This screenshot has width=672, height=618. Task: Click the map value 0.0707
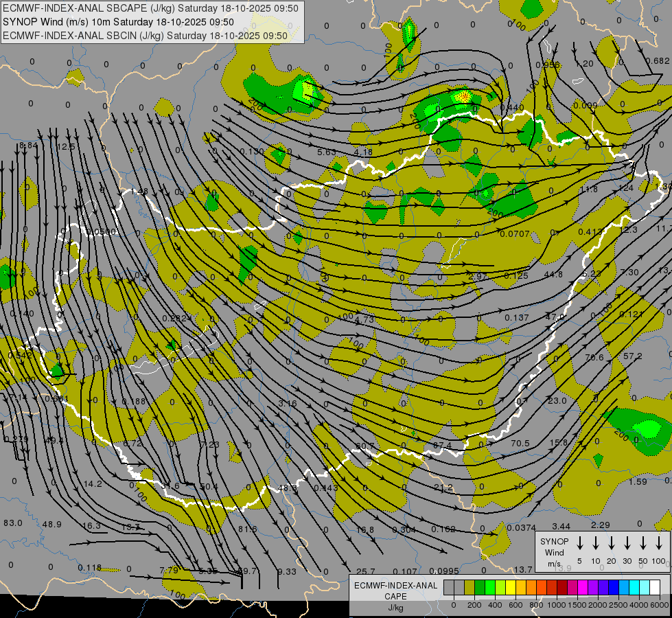[515, 233]
